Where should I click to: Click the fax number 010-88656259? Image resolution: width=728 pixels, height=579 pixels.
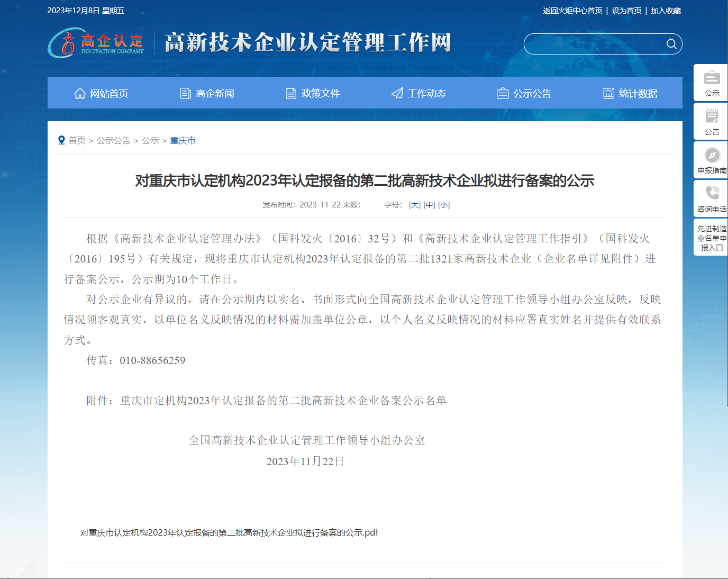tap(152, 360)
